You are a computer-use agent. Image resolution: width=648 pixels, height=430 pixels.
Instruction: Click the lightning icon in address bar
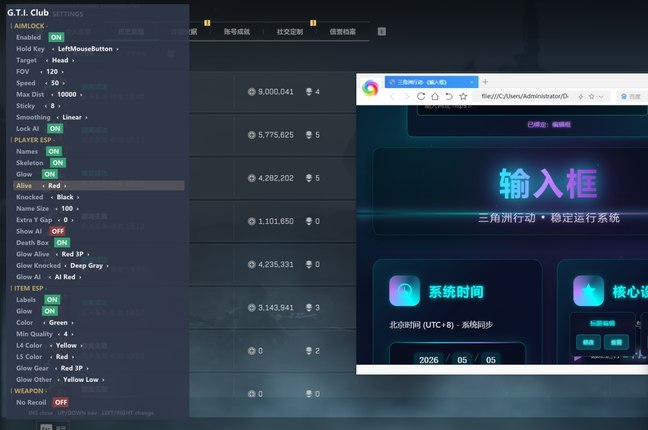(581, 96)
